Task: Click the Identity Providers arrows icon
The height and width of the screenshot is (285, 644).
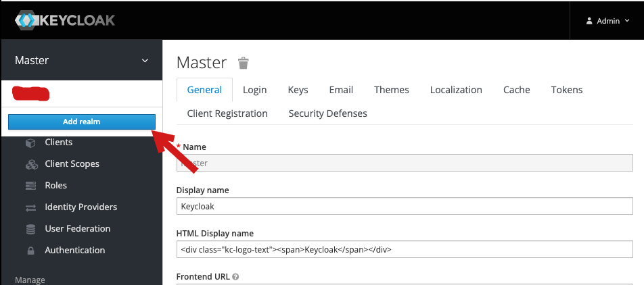Action: pos(30,207)
